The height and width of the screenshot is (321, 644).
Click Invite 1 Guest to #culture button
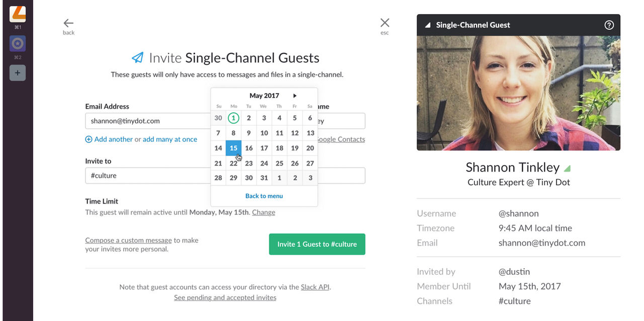point(317,244)
